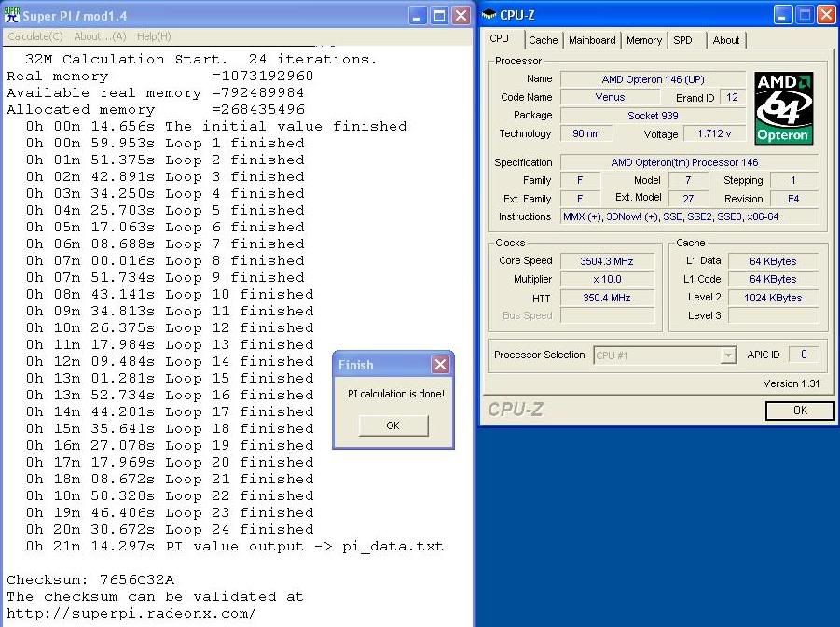Click the L1 Code cache field

(773, 279)
